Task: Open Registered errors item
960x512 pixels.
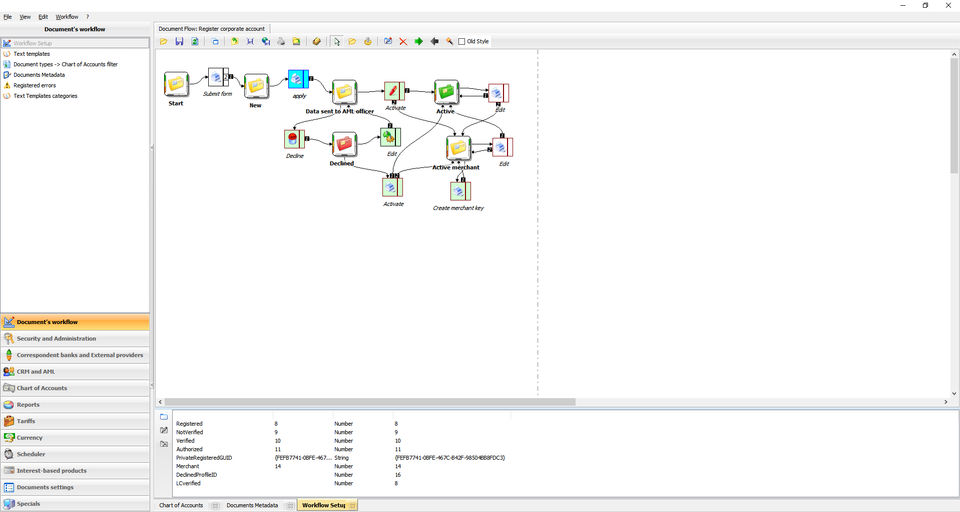Action: tap(35, 85)
